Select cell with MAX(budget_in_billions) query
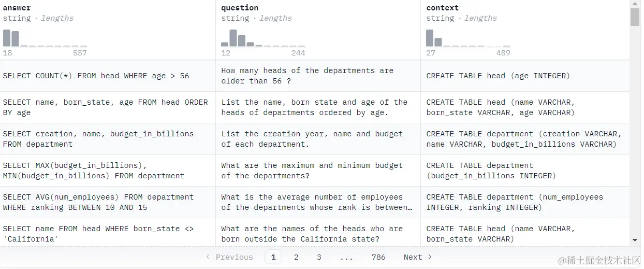 point(94,171)
